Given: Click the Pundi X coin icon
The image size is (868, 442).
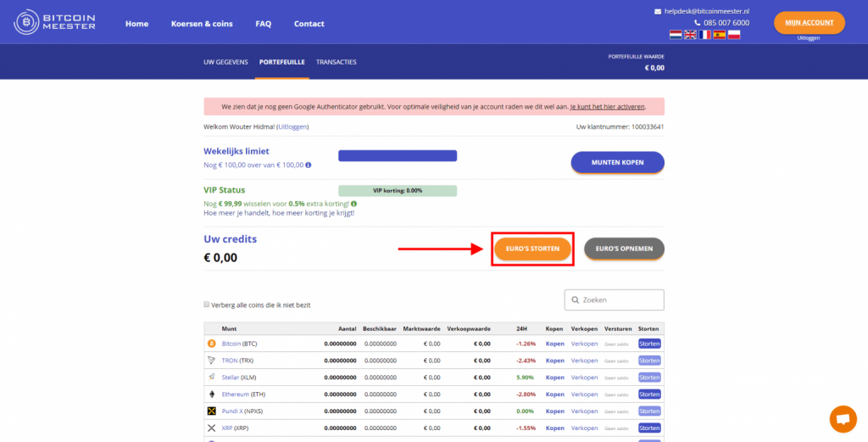Looking at the screenshot, I should point(211,411).
